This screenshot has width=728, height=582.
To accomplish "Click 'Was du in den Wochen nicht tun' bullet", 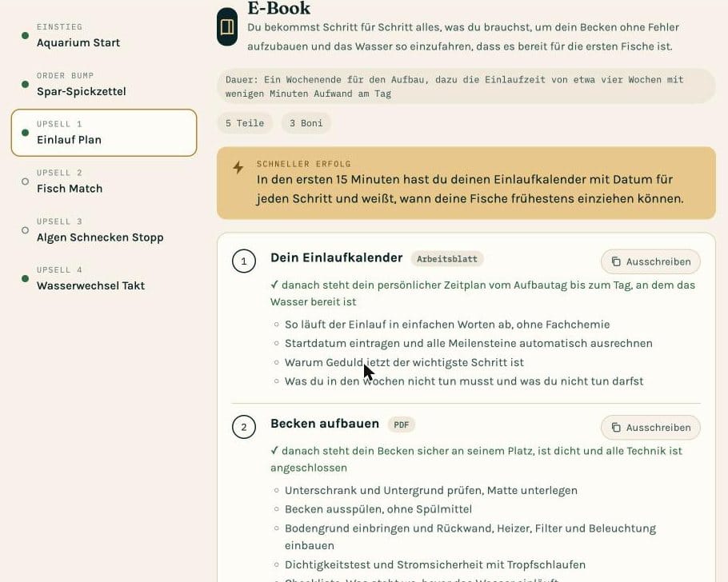I will coord(464,381).
